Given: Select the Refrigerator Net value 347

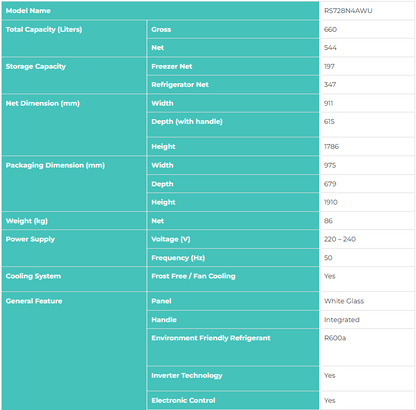Looking at the screenshot, I should [330, 85].
